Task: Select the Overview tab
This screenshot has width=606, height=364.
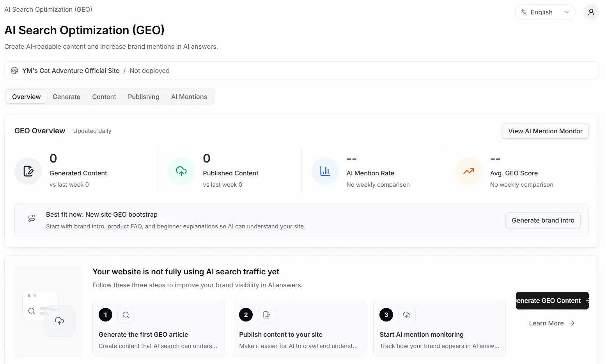Action: [27, 97]
